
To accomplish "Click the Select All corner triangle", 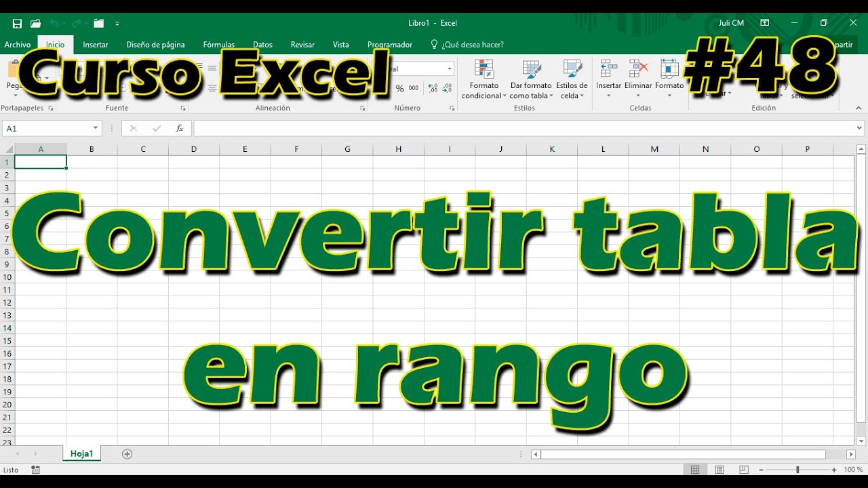I will (7, 149).
